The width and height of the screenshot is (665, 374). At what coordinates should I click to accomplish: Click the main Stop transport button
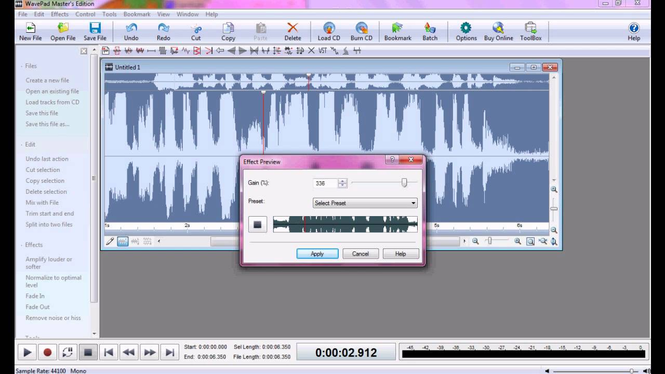coord(88,352)
